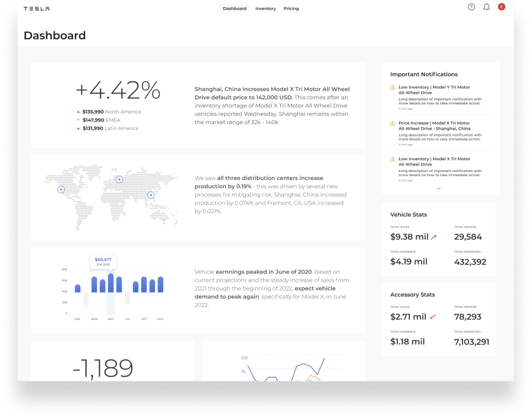Click vehicle total inventory 432,392
Viewport: 532px width, 417px height.
(x=470, y=262)
